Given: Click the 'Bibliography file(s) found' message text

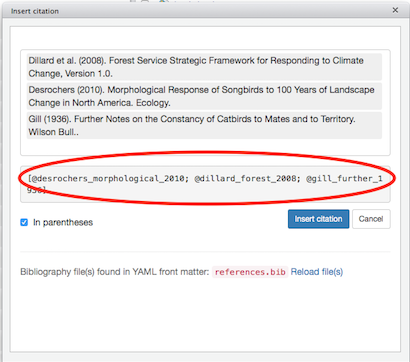Looking at the screenshot, I should [115, 272].
